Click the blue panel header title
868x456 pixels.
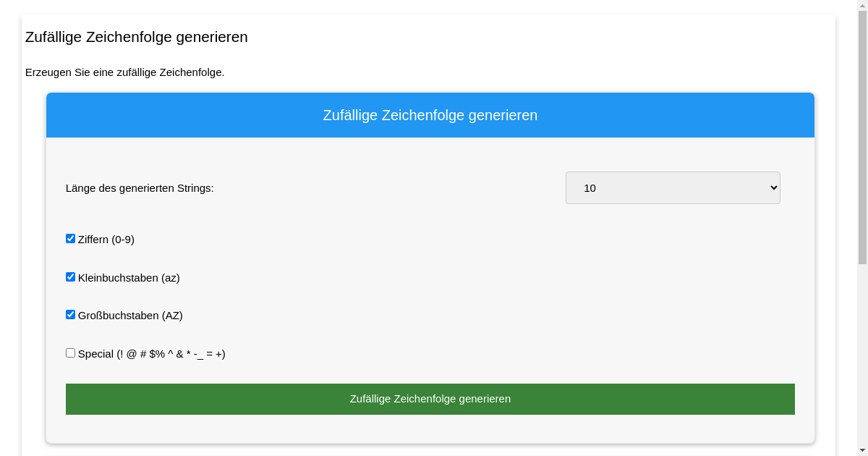point(430,115)
